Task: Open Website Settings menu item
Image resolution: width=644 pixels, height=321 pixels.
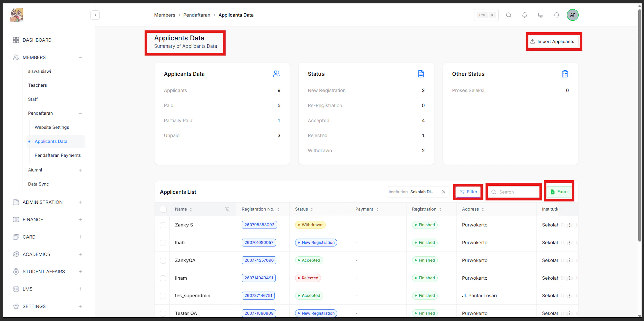Action: coord(52,127)
